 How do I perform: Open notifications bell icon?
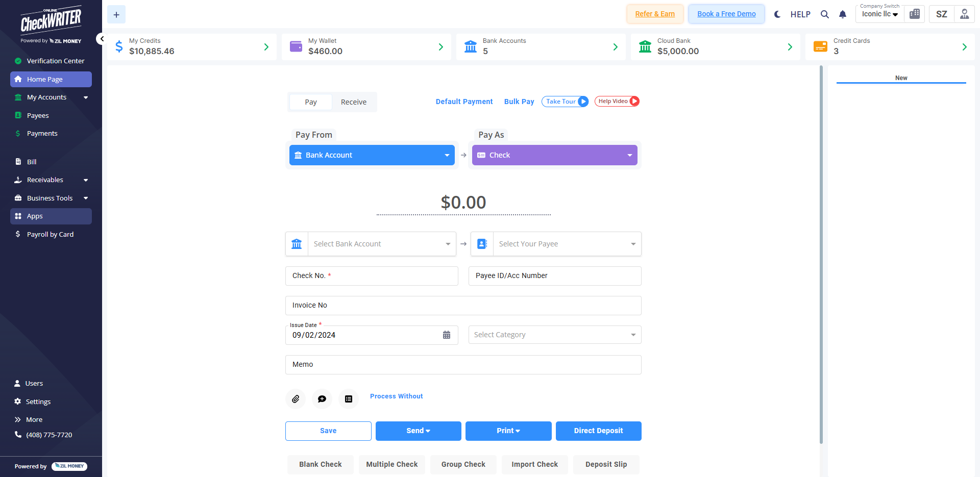pos(843,14)
